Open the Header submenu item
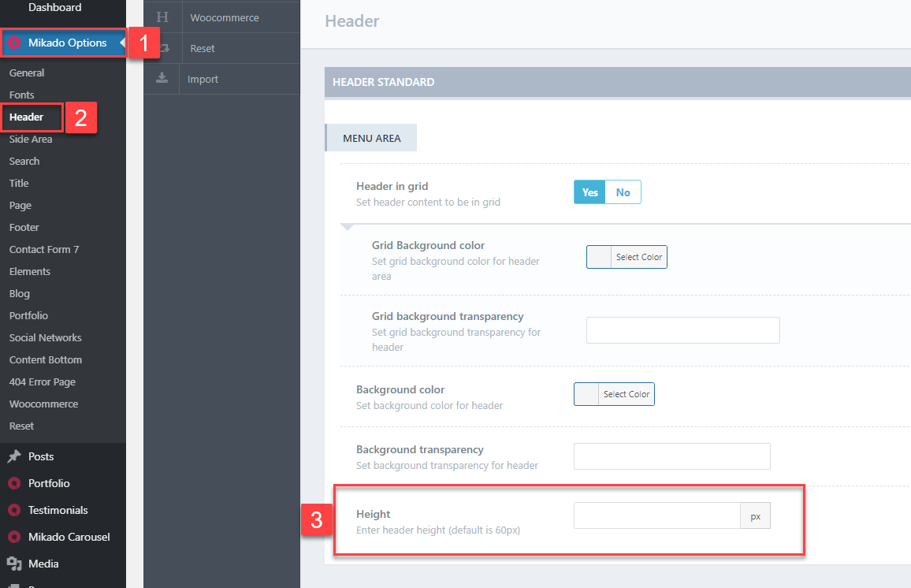The width and height of the screenshot is (911, 588). pos(26,117)
